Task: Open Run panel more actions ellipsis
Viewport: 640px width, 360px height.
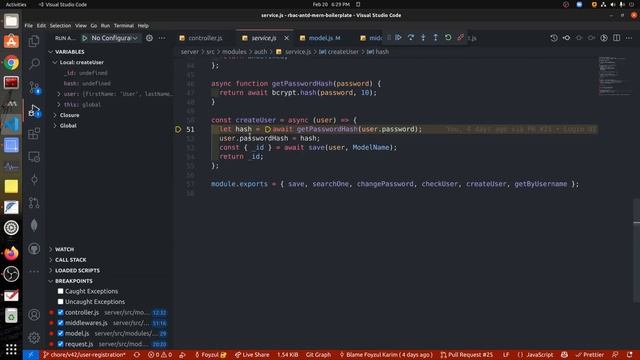Action: pos(162,38)
